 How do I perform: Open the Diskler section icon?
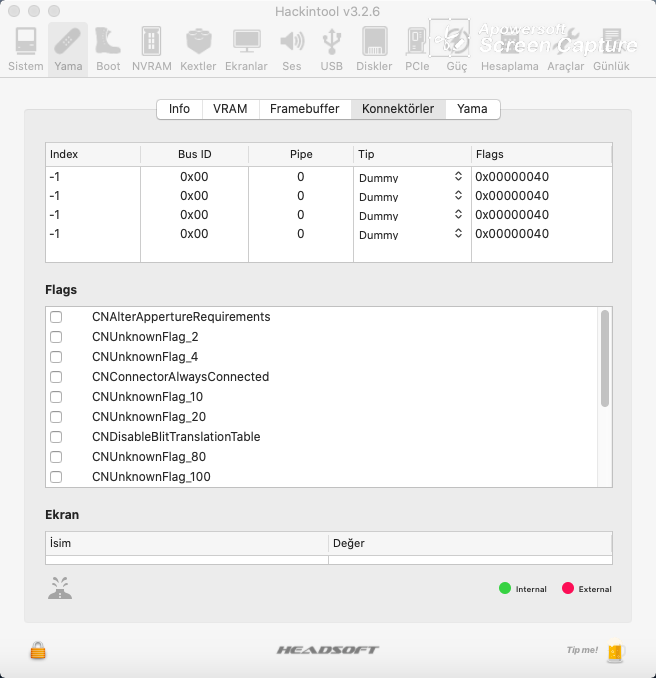[374, 49]
